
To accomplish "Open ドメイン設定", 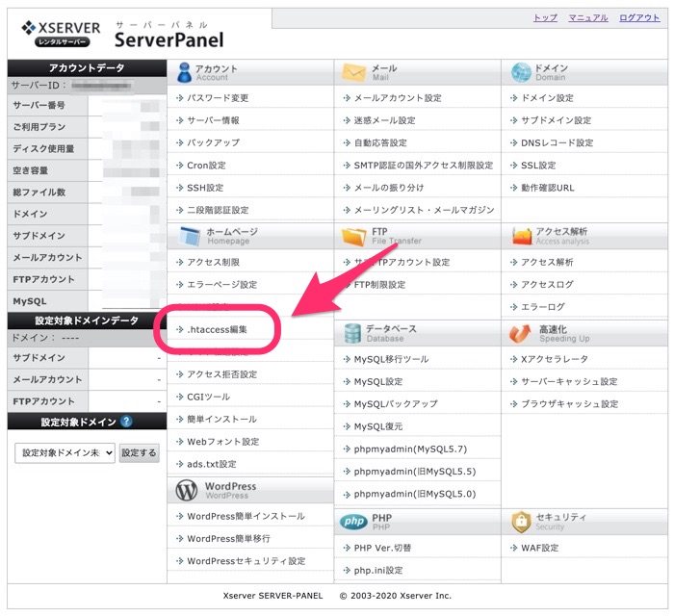I will (x=547, y=98).
